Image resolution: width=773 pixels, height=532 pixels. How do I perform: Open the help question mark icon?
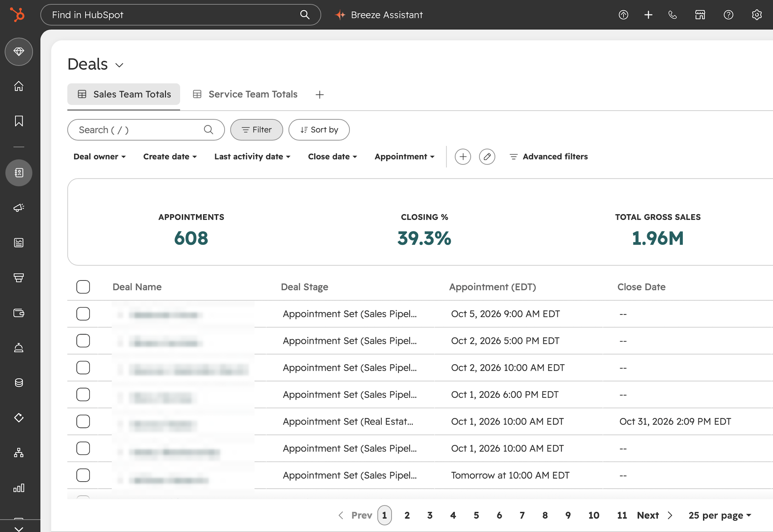(728, 15)
